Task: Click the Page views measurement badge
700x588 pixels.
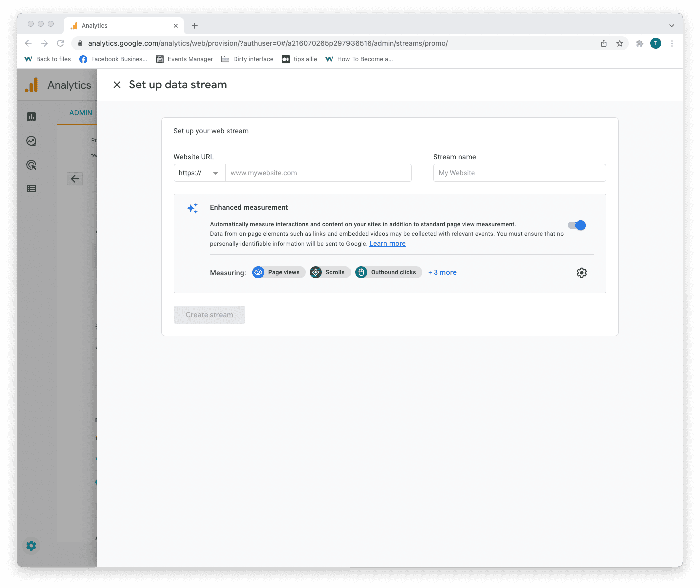Action: 278,272
